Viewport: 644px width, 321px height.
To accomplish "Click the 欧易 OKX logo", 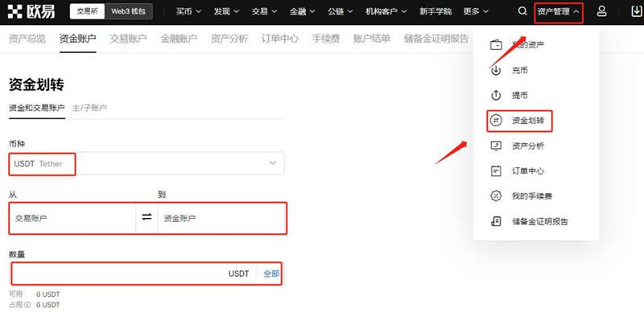I will [31, 11].
